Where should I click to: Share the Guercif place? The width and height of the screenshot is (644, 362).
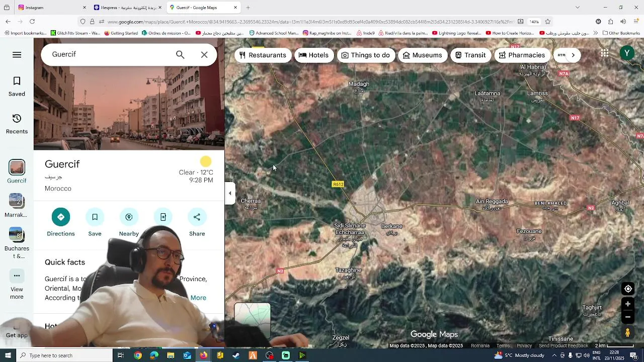(197, 223)
